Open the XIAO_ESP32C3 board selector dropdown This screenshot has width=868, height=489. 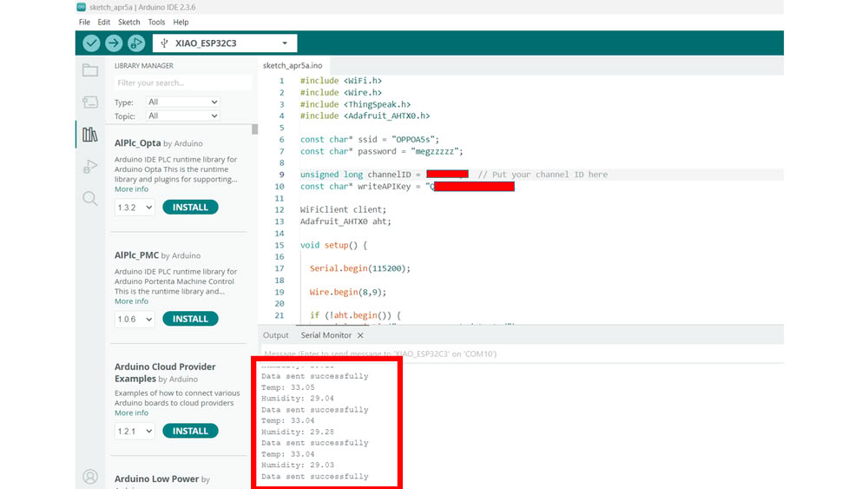coord(225,43)
